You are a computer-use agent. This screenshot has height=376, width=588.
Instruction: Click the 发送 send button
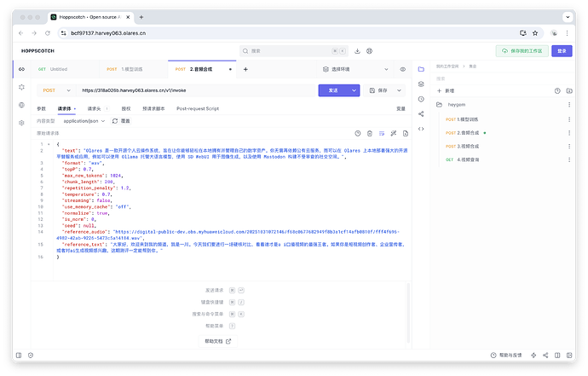point(333,90)
